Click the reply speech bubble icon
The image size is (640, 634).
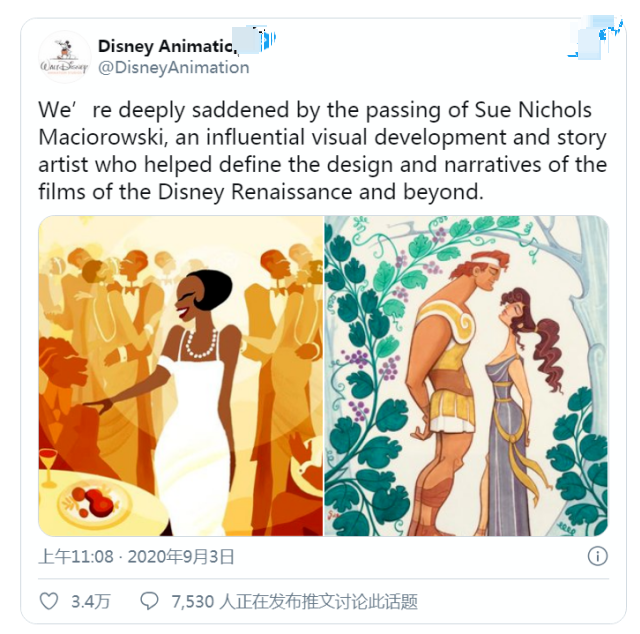coord(149,601)
